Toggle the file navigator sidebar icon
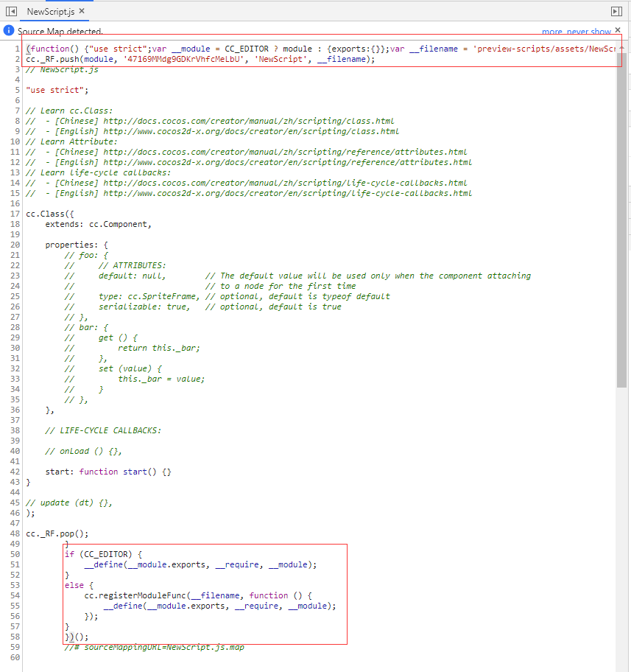Viewport: 631px width, 672px height. click(12, 12)
